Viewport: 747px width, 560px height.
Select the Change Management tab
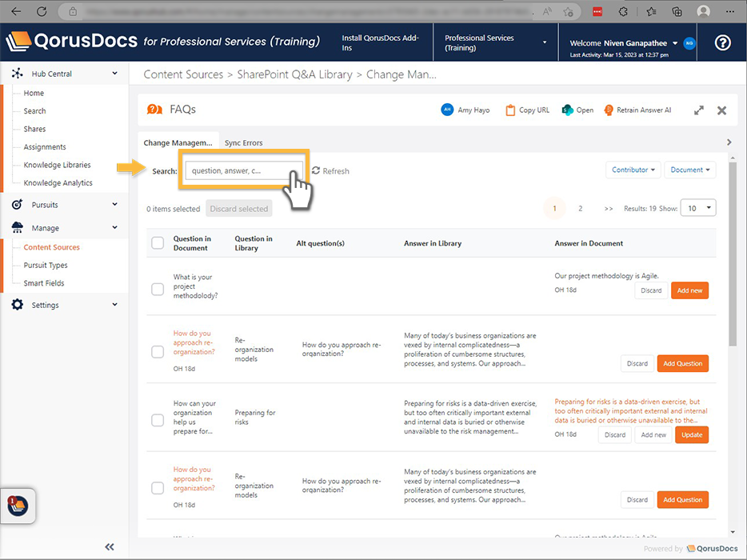[178, 143]
